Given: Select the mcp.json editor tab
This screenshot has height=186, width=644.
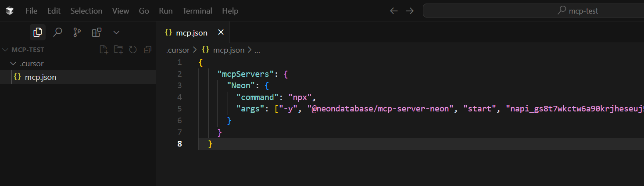Looking at the screenshot, I should (192, 32).
